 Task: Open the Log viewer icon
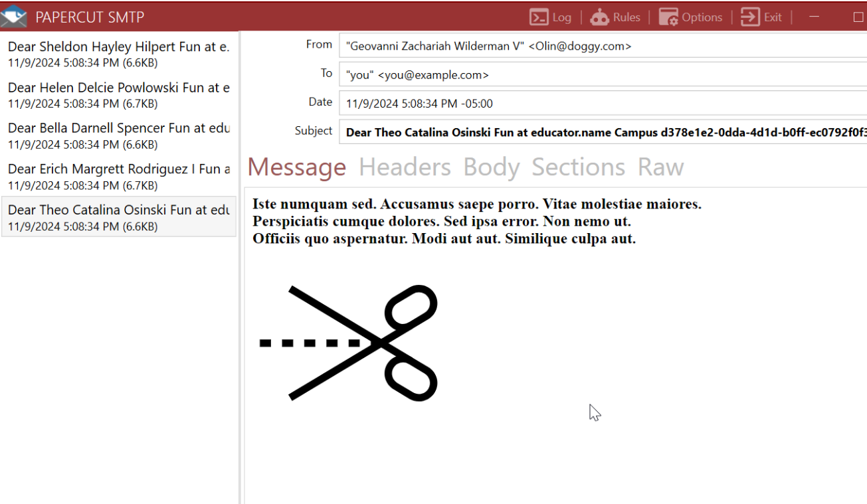[539, 17]
